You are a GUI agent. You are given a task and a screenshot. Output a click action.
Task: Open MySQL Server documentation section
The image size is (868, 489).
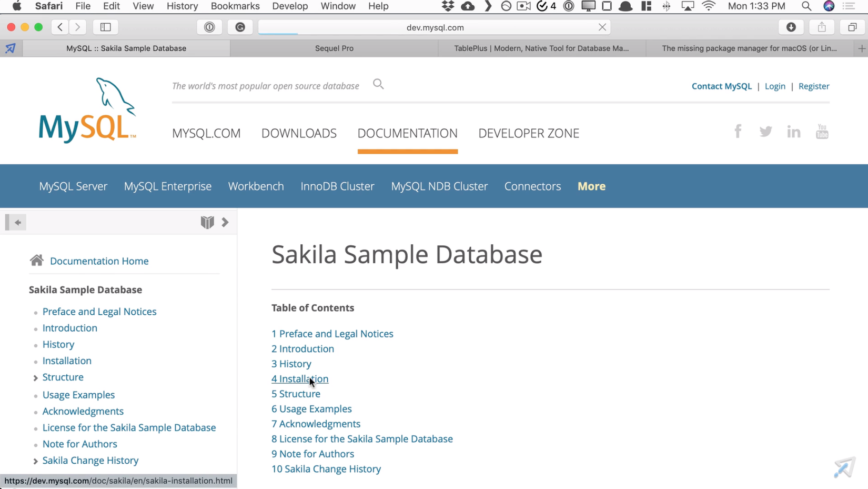73,186
